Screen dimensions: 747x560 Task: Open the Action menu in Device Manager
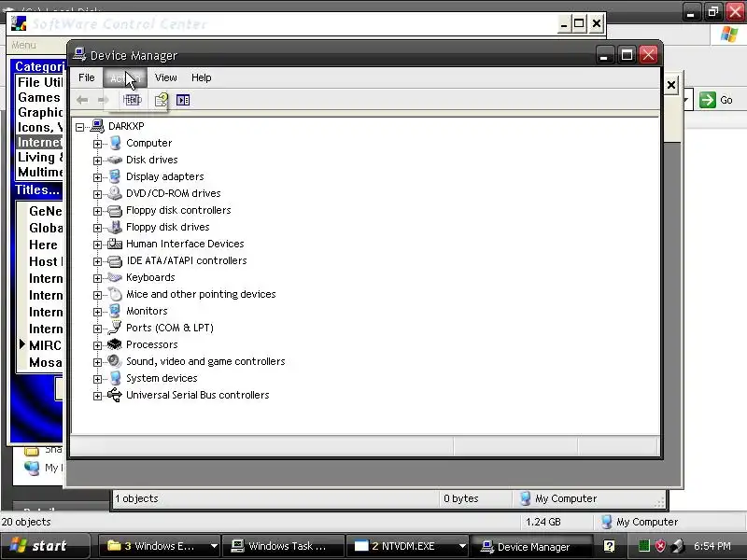coord(125,77)
